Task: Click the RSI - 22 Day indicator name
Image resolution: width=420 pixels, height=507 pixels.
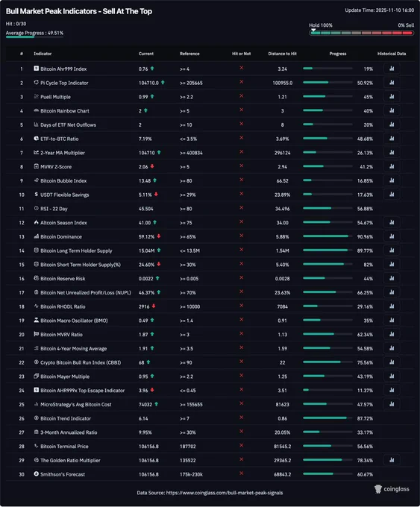Action: (54, 209)
